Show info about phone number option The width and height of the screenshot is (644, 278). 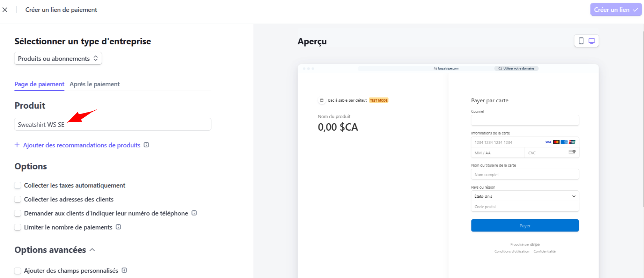tap(194, 213)
